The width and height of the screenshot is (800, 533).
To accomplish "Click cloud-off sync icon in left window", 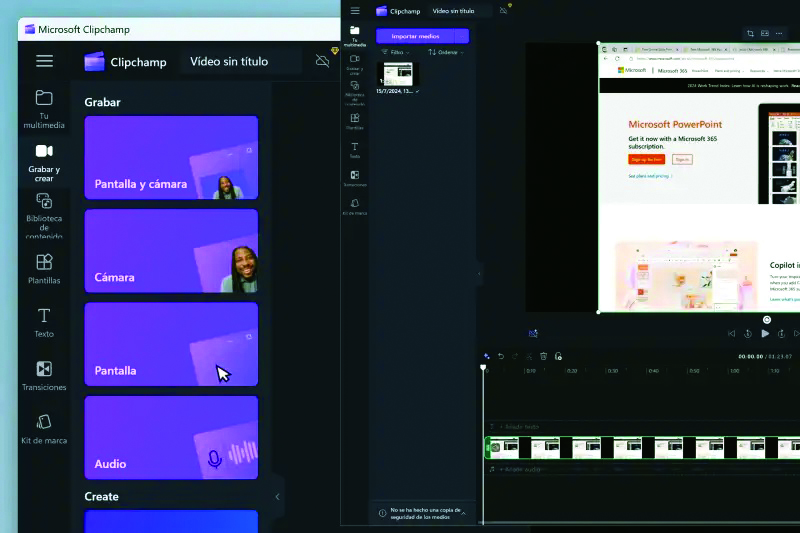I will pyautogui.click(x=322, y=61).
